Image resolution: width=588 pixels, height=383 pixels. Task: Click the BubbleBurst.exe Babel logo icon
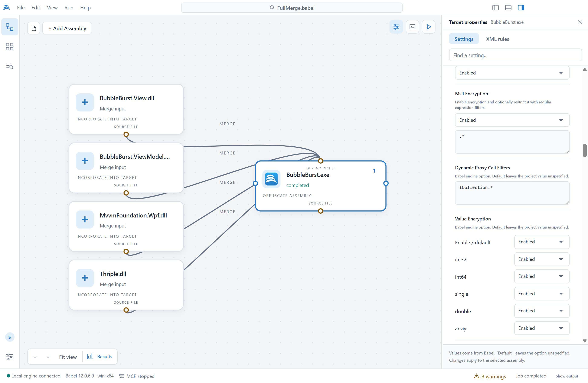click(x=271, y=179)
